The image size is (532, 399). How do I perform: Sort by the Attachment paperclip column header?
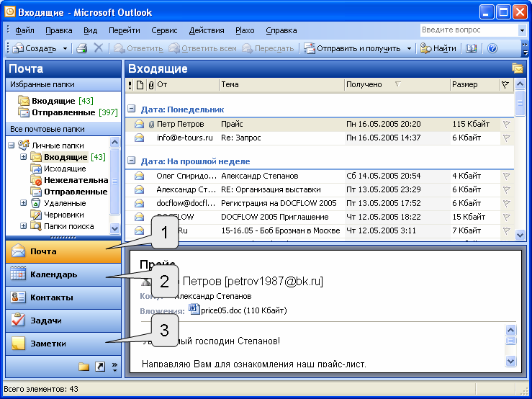(x=151, y=85)
